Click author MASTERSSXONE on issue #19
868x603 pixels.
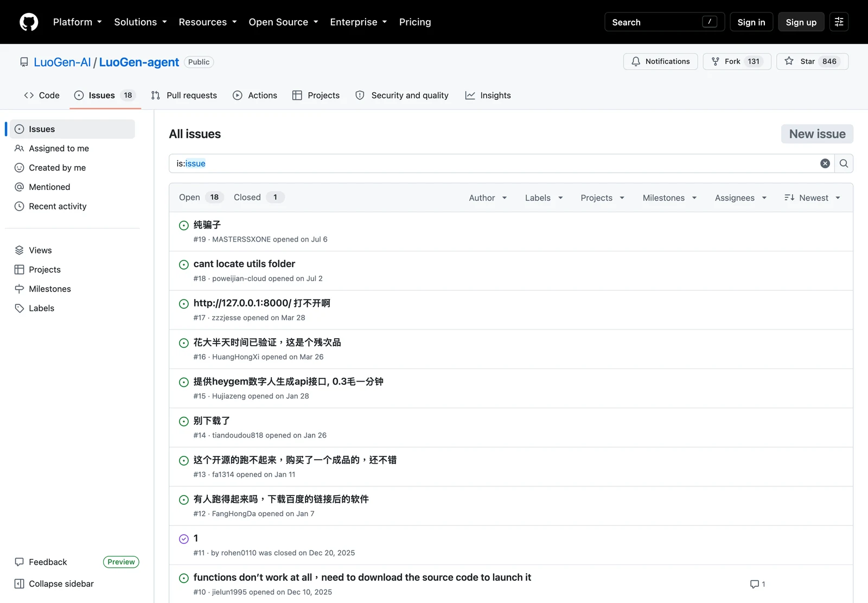[x=241, y=239]
